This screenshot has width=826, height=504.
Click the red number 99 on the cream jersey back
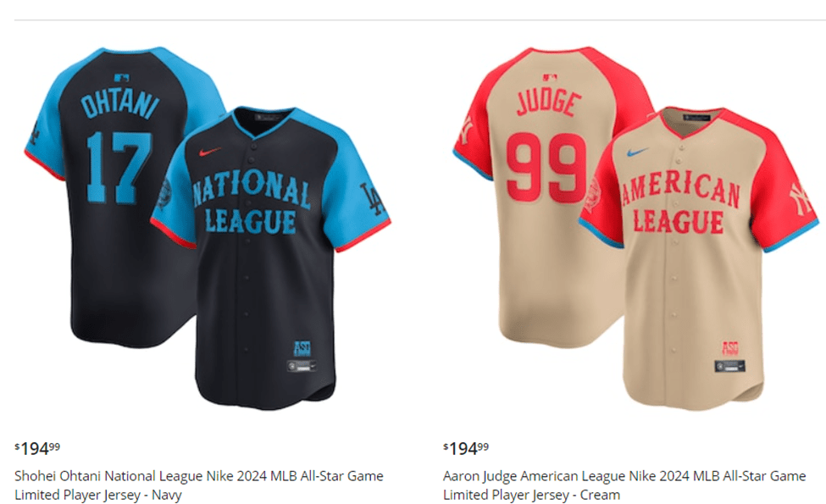[546, 167]
